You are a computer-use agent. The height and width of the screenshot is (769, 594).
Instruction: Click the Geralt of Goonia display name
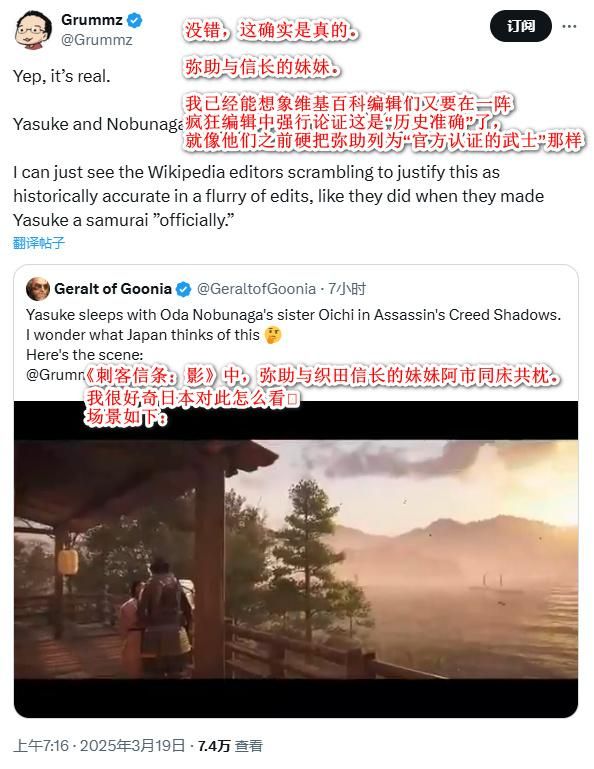113,289
